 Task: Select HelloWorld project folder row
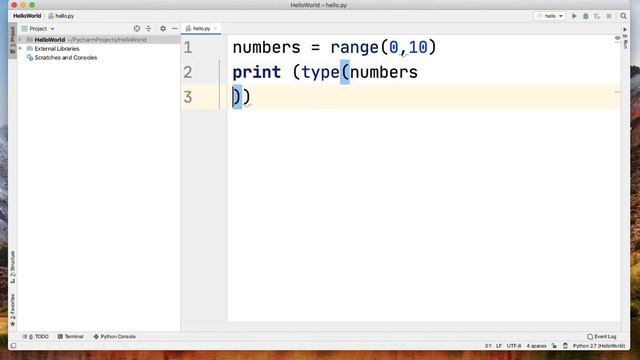click(x=98, y=40)
